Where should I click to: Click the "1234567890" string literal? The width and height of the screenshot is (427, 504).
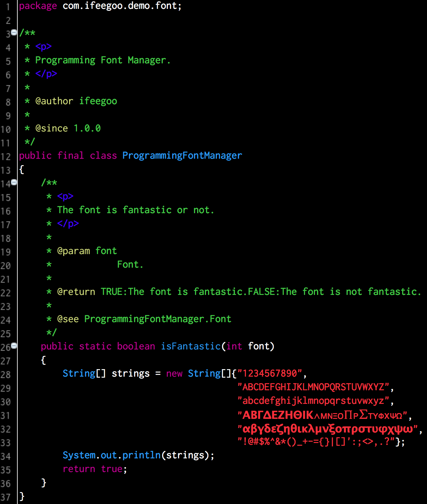[270, 374]
